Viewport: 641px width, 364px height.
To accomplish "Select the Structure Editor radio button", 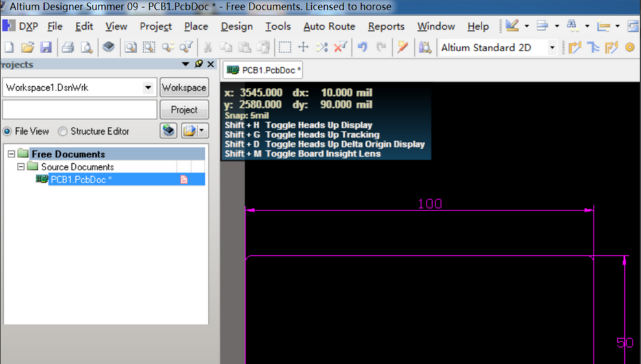I will coord(63,131).
